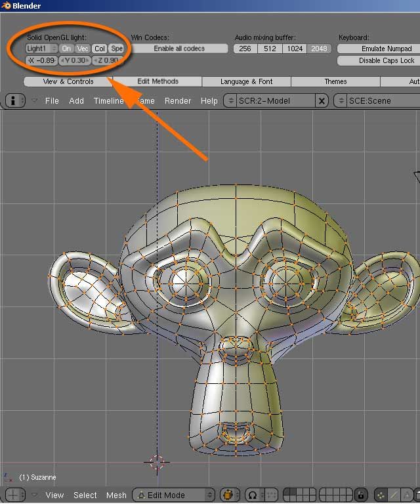The width and height of the screenshot is (420, 504).
Task: Click the X to delete the current screen
Action: pos(322,101)
